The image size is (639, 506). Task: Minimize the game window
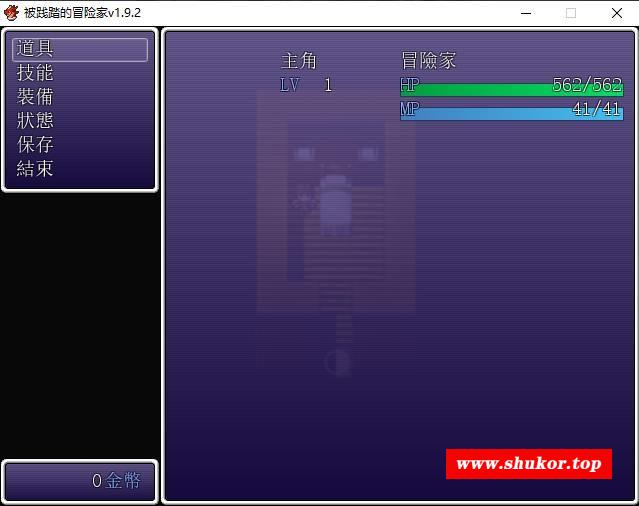(x=526, y=13)
